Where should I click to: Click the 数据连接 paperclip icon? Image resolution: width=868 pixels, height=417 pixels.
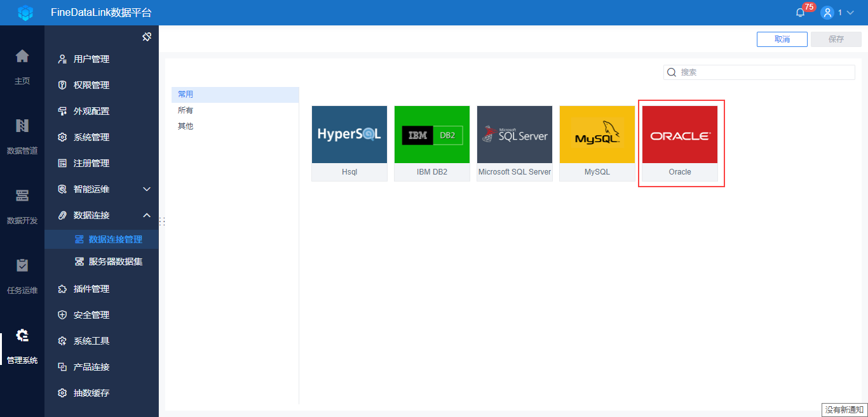[62, 215]
